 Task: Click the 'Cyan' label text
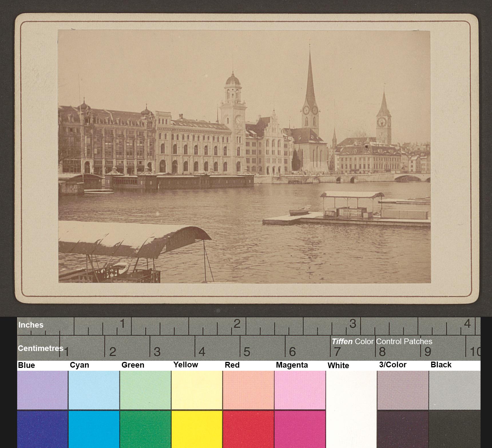pyautogui.click(x=79, y=365)
